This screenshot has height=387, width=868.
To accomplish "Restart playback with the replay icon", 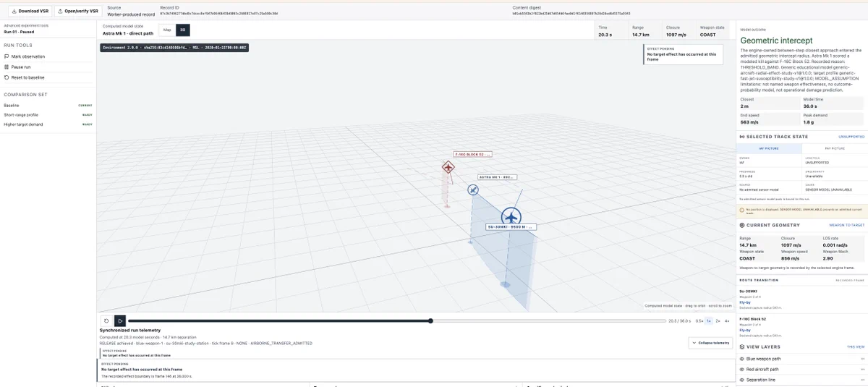I will click(x=106, y=320).
